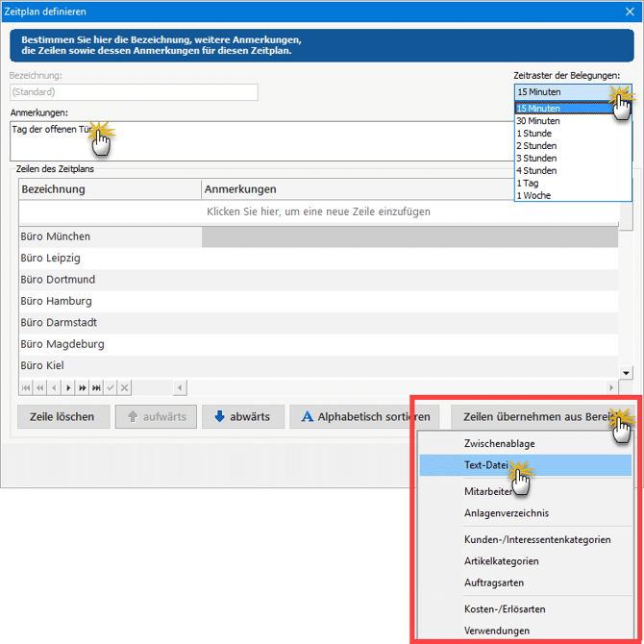Click the blue down-arrow on abwärts
Screen dimensions: 644x644
coord(219,417)
